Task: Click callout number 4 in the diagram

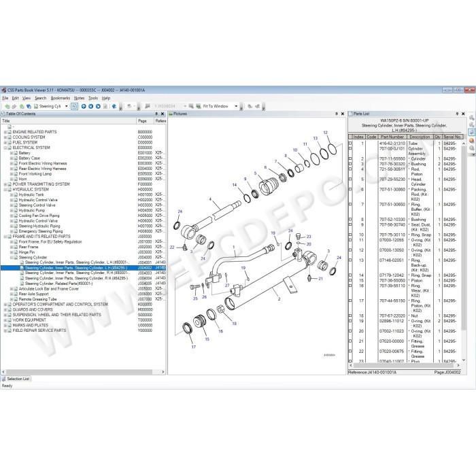Action: coord(210,199)
